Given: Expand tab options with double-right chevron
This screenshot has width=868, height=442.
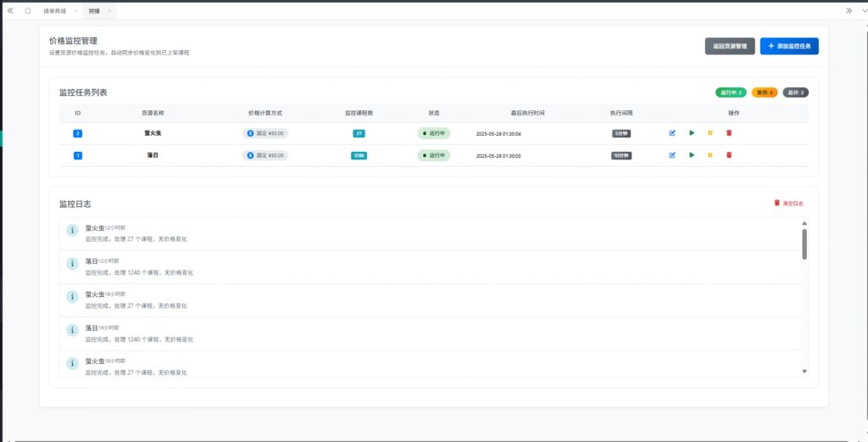Looking at the screenshot, I should click(849, 10).
